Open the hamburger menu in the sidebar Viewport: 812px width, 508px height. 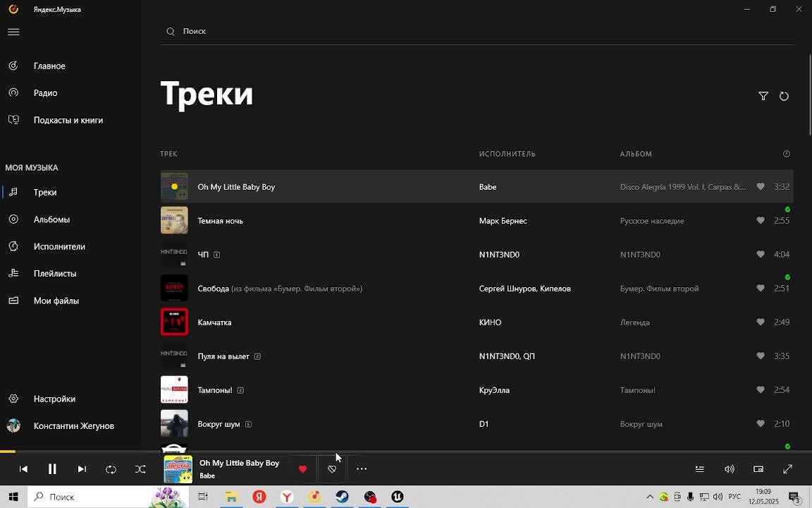13,32
